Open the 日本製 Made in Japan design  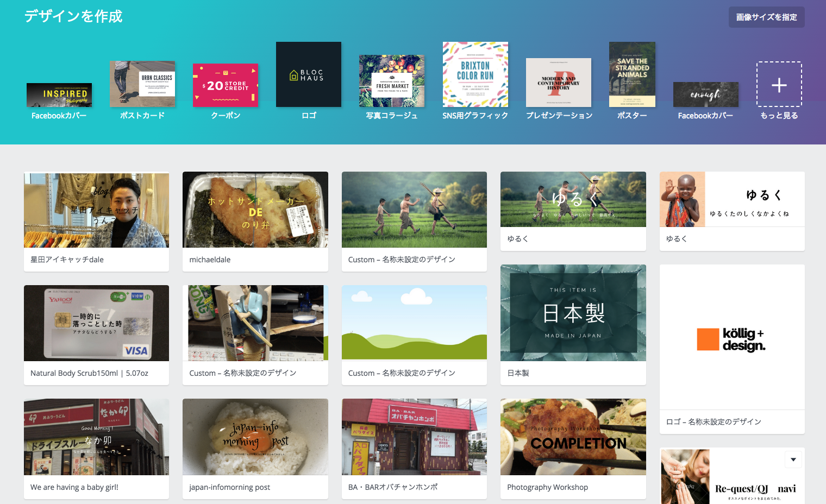click(x=573, y=313)
